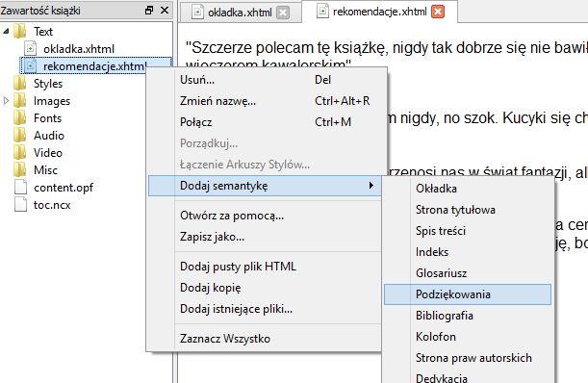Viewport: 588px width, 383px height.
Task: Click the Styles folder icon
Action: click(20, 83)
